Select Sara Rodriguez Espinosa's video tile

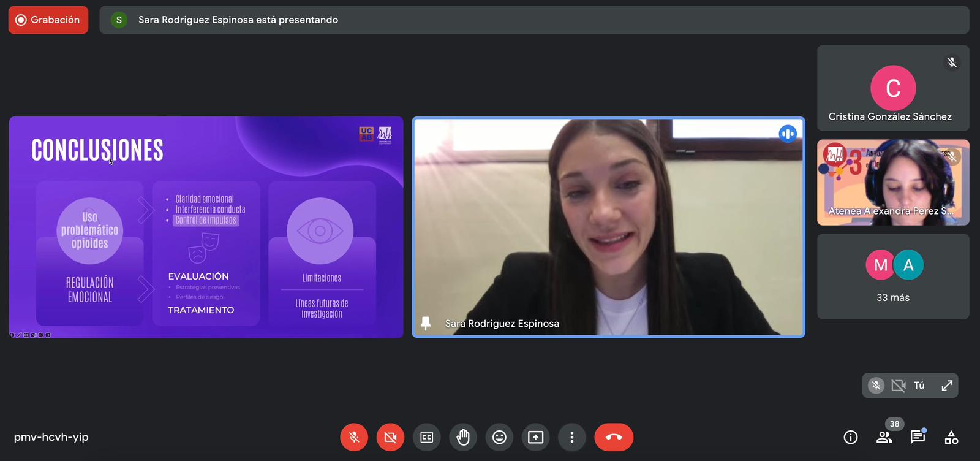coord(608,227)
